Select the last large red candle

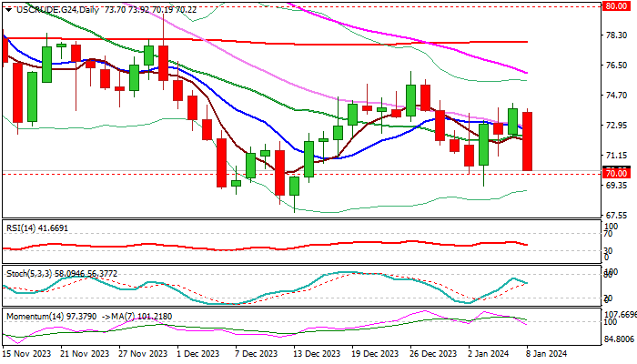click(528, 141)
